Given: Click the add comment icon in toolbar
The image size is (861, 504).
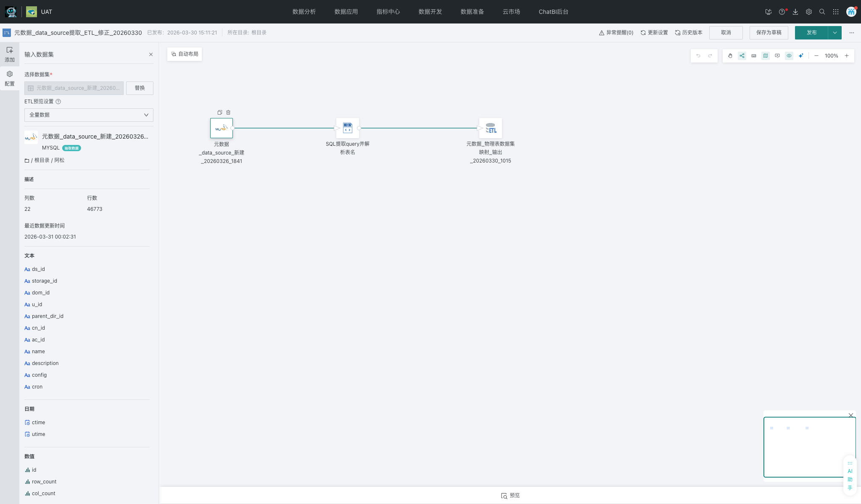Looking at the screenshot, I should tap(777, 56).
